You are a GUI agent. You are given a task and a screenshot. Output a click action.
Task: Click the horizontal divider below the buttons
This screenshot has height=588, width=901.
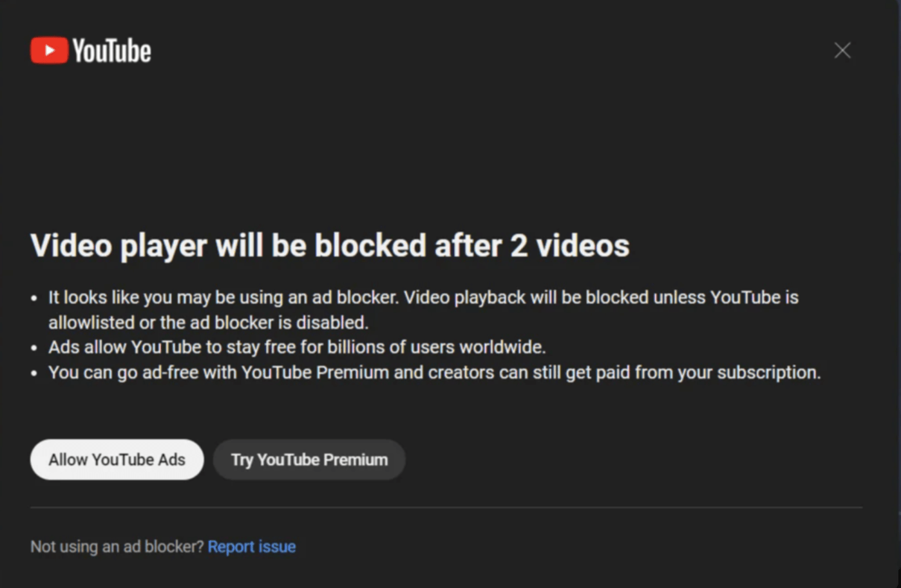(446, 507)
